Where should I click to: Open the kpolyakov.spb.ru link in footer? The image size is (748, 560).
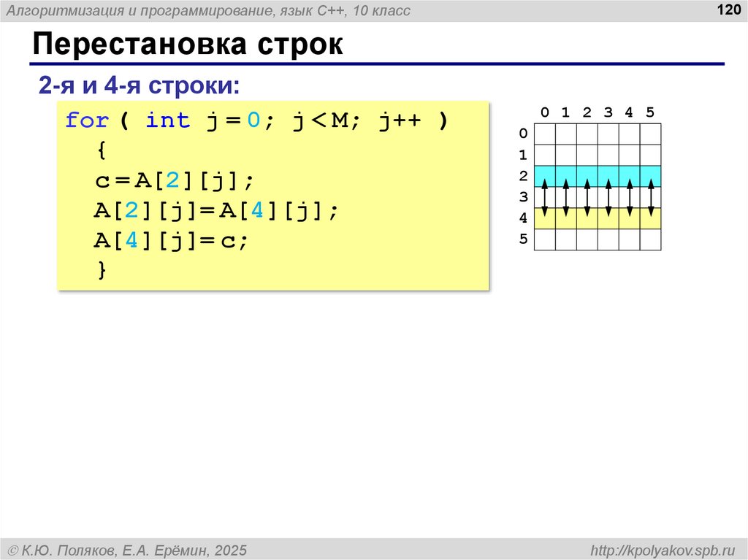click(663, 551)
